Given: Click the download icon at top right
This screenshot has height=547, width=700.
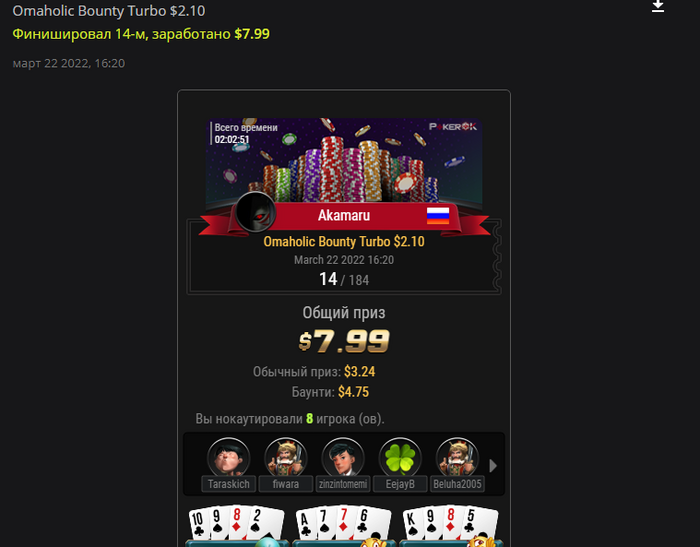Looking at the screenshot, I should point(658,6).
